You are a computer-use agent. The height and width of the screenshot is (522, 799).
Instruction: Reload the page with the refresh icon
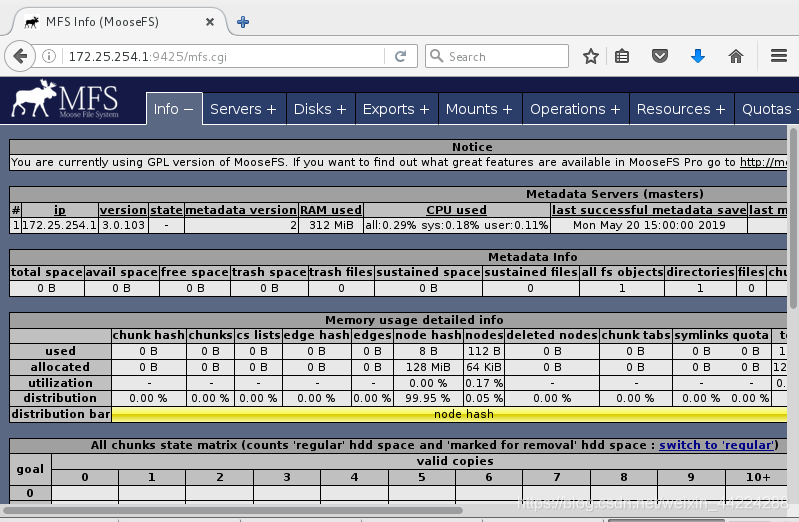(401, 56)
